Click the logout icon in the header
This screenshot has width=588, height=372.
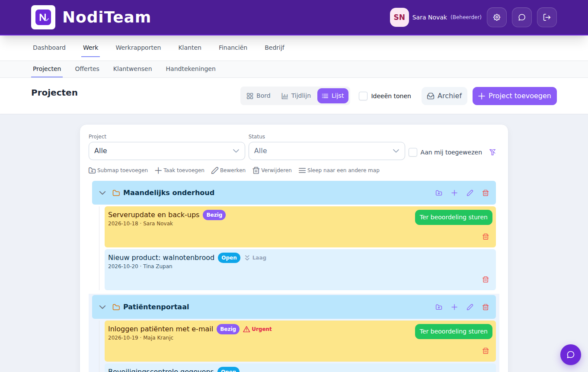click(x=547, y=17)
